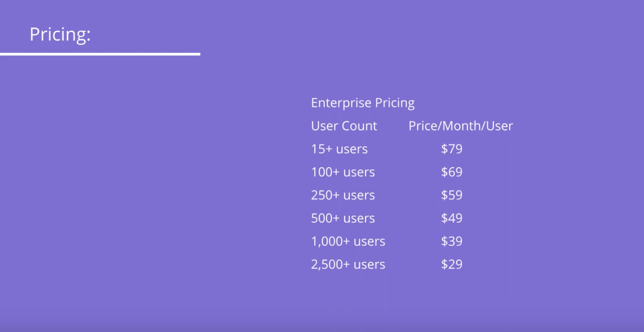Click the $69 price
The height and width of the screenshot is (332, 644).
pos(451,172)
